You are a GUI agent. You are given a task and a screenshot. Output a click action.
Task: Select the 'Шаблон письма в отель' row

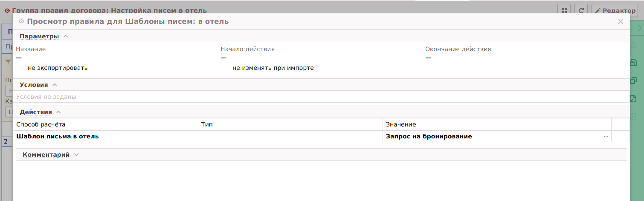click(58, 136)
